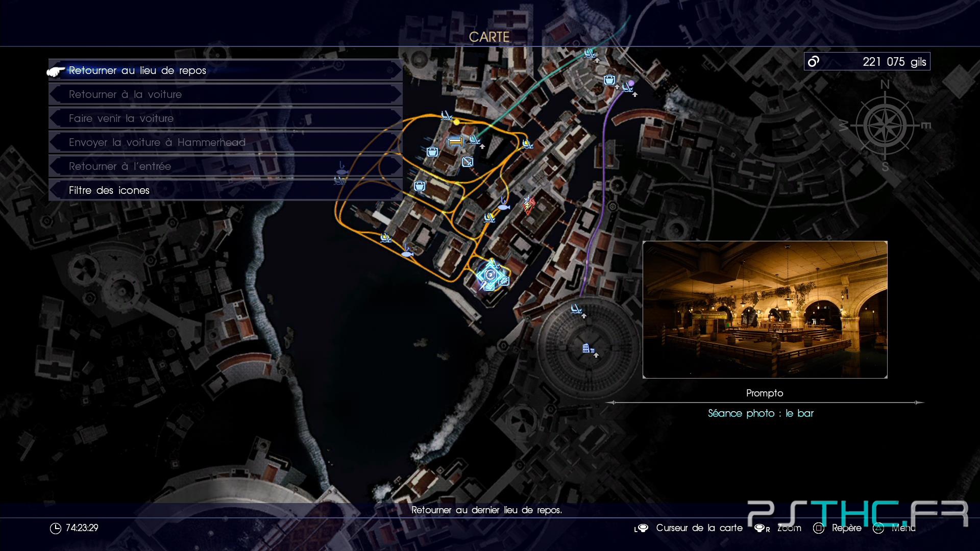Click the square button Repère icon
This screenshot has height=551, width=980.
coord(819,528)
